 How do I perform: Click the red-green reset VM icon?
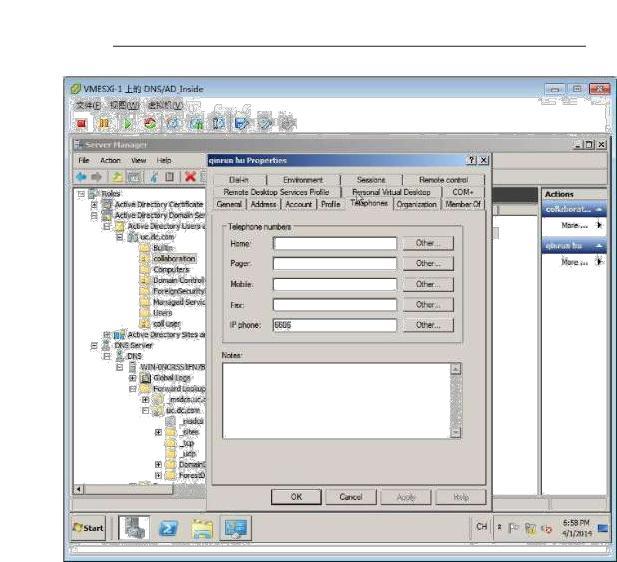[150, 124]
